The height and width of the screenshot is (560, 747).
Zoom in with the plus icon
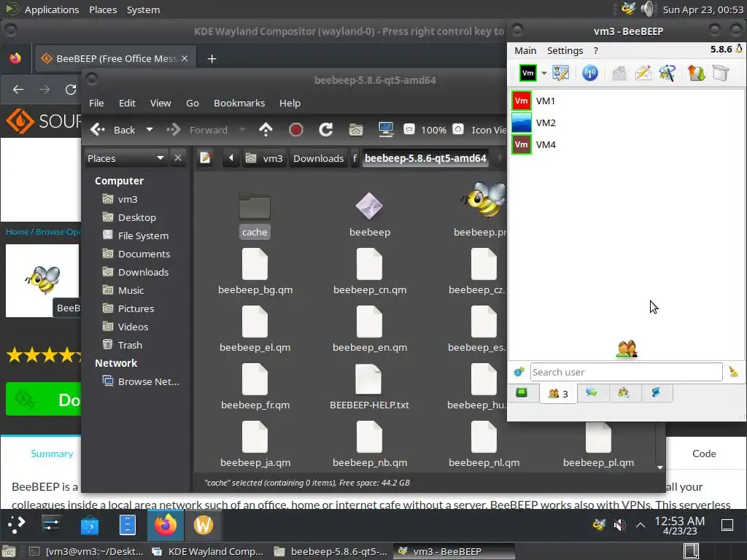pos(458,130)
